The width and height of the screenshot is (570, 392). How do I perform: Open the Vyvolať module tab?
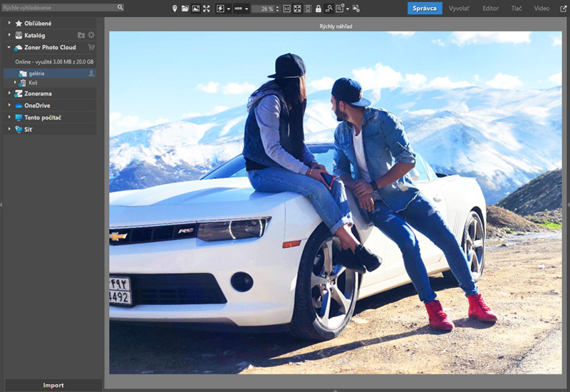pos(459,9)
